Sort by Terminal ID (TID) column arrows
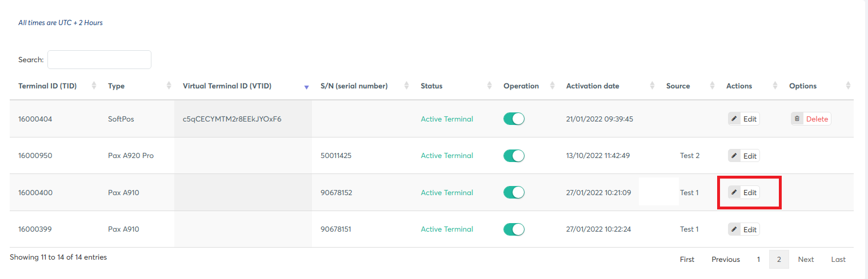This screenshot has height=279, width=868. (x=94, y=86)
